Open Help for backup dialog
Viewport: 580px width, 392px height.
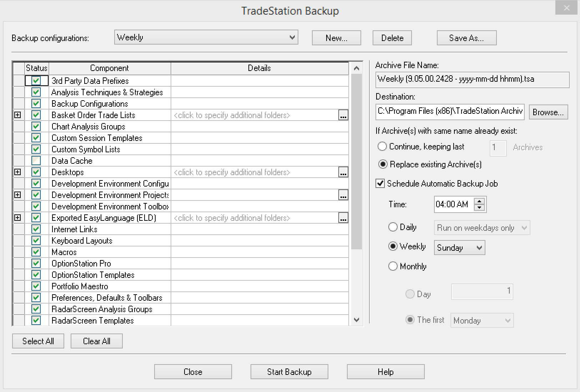386,372
